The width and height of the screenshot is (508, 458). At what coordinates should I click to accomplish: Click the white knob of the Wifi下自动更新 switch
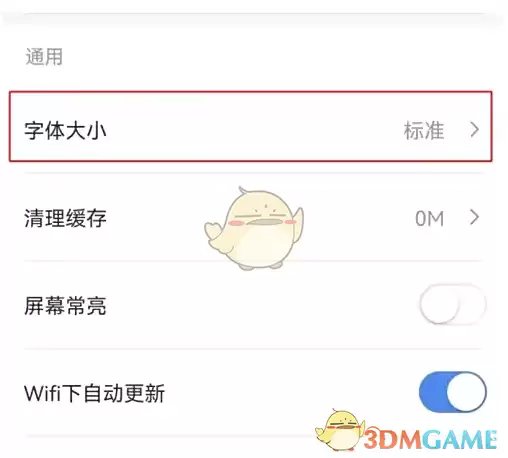[466, 393]
